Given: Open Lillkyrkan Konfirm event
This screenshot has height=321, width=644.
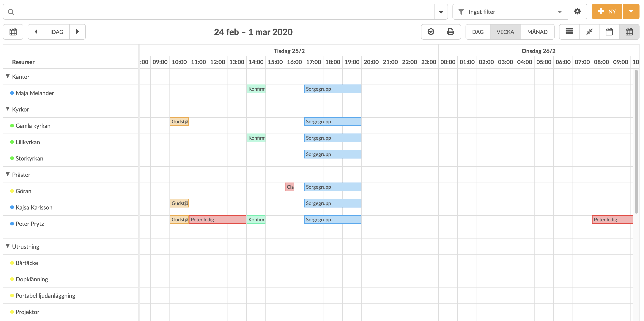Looking at the screenshot, I should pos(256,138).
